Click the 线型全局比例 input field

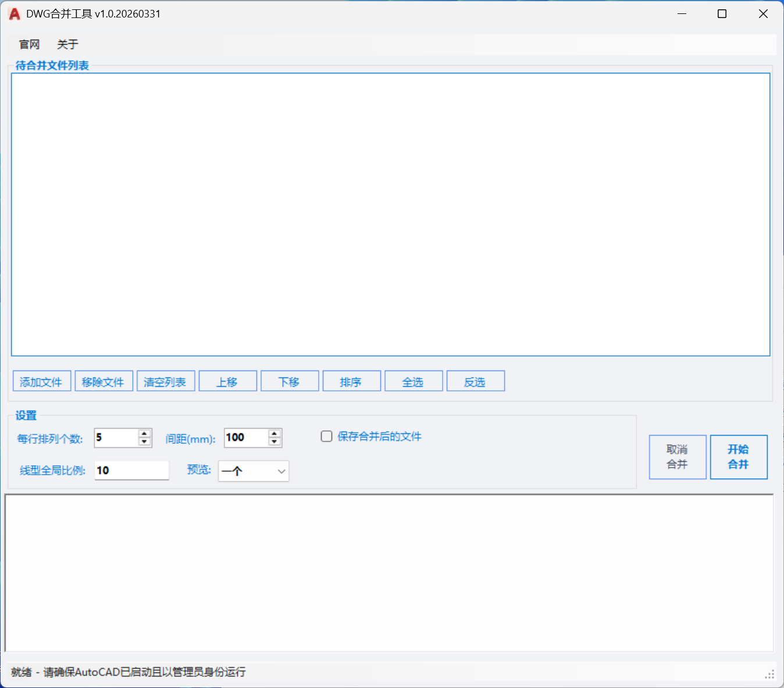pos(132,470)
